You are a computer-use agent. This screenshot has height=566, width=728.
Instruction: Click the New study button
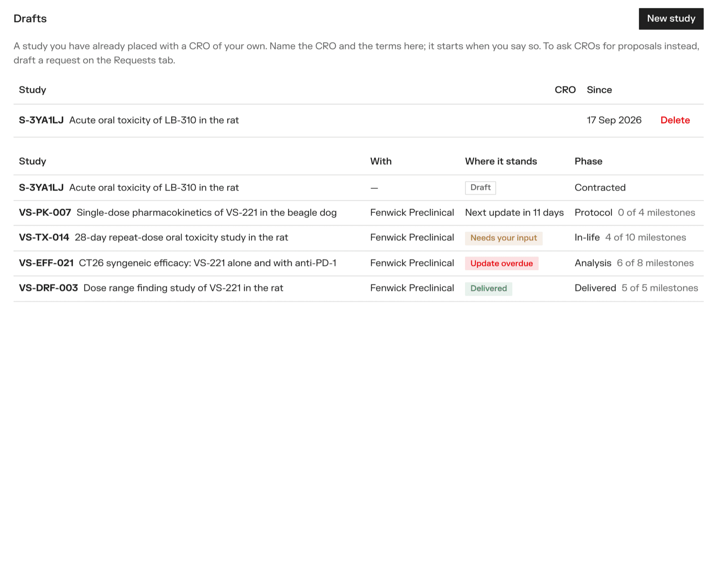click(671, 19)
